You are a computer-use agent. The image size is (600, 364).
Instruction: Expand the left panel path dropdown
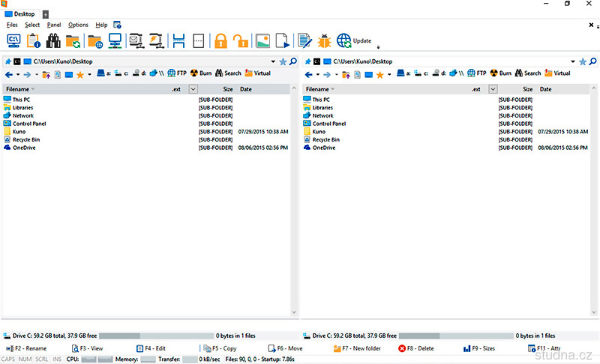click(x=274, y=61)
